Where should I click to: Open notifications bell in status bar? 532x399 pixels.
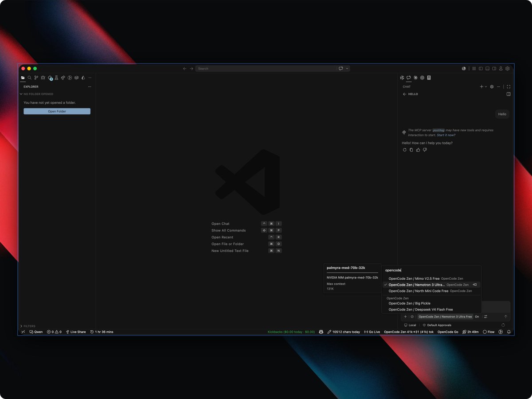coord(509,332)
